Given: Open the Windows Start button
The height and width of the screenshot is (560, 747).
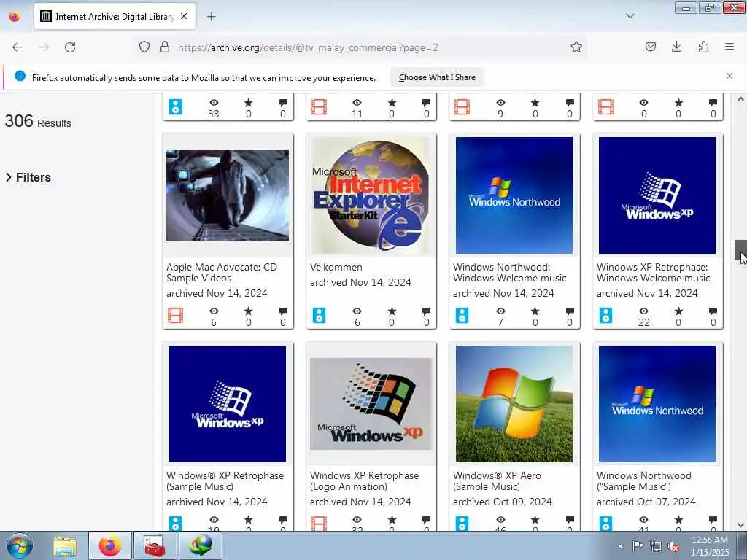Looking at the screenshot, I should tap(19, 545).
